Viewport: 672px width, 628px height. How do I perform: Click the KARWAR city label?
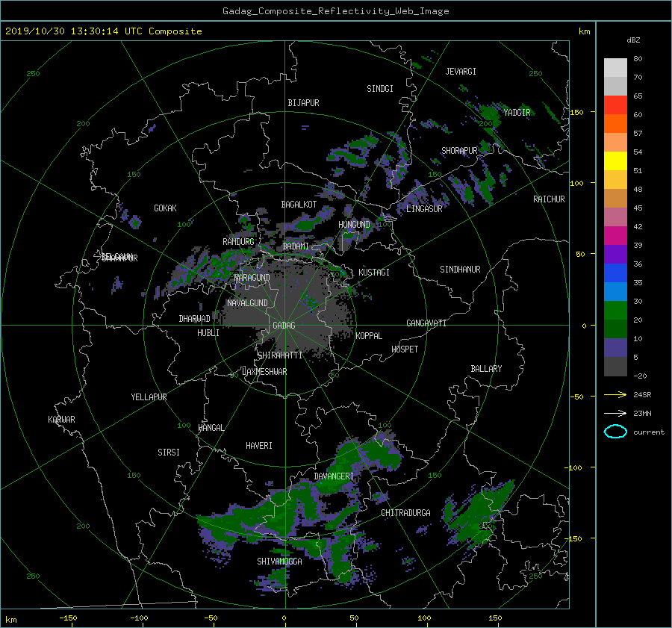click(61, 420)
